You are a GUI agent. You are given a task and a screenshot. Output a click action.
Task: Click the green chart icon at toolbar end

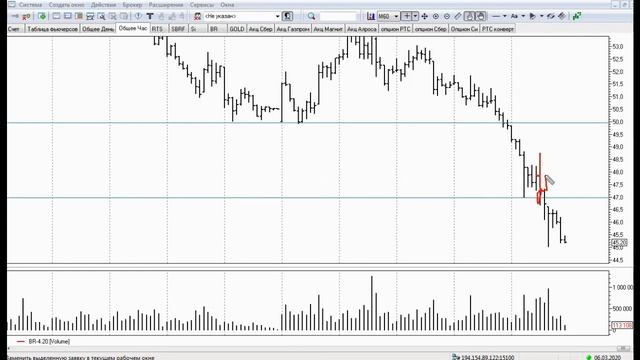577,16
